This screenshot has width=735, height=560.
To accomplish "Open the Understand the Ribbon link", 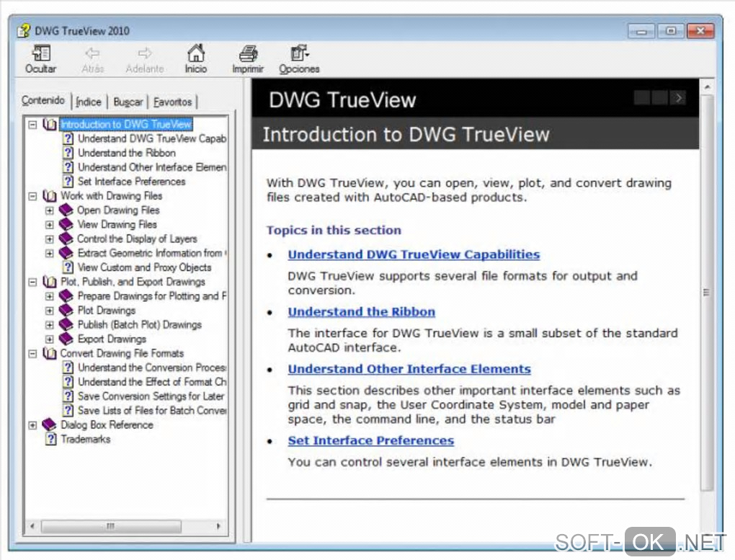I will [362, 312].
